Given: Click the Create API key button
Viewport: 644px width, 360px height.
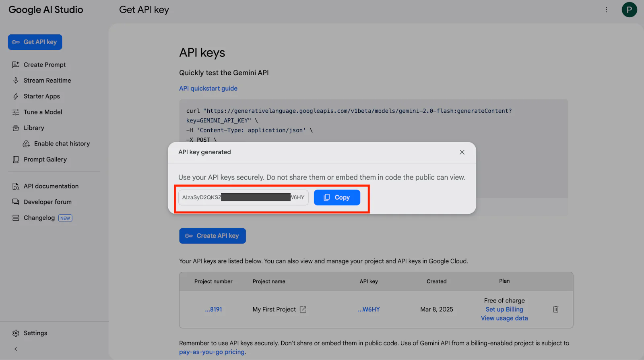Looking at the screenshot, I should 213,236.
